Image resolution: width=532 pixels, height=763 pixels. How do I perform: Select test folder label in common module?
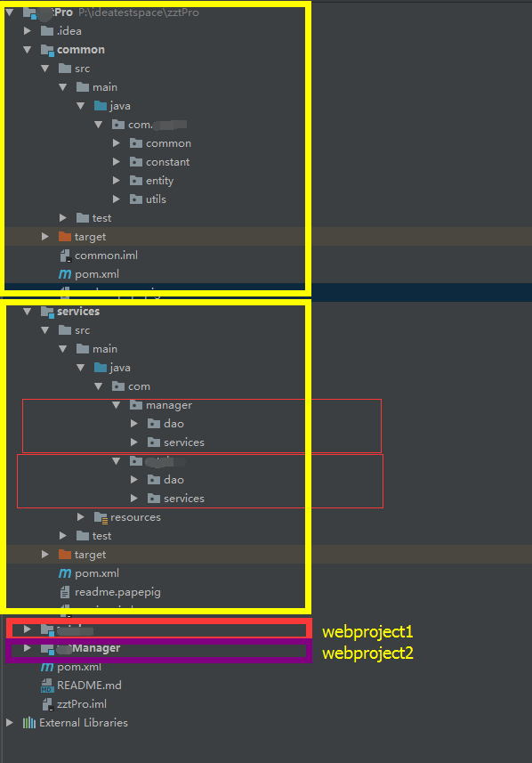(101, 218)
